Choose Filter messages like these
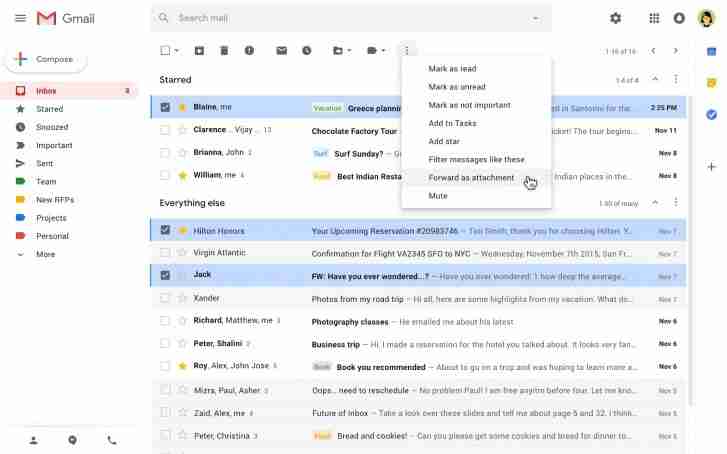The image size is (727, 454). click(x=476, y=159)
